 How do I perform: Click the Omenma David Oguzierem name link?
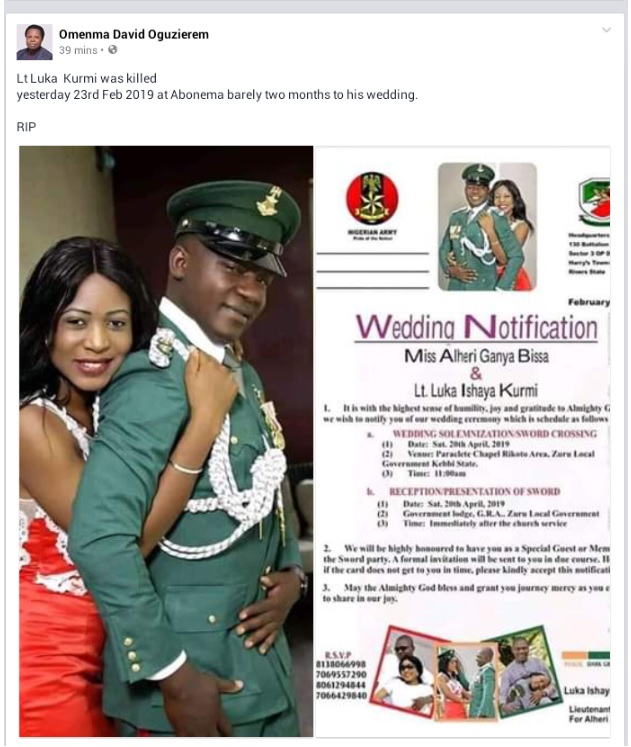click(134, 34)
